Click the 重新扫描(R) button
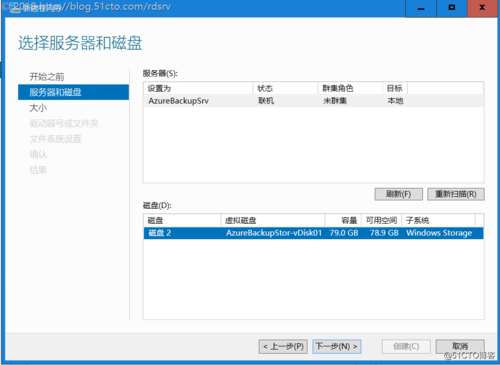The image size is (500, 365). (x=456, y=194)
